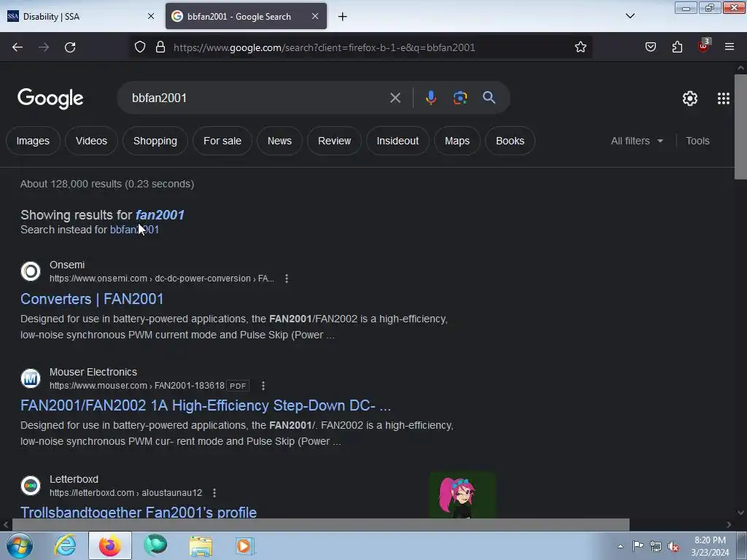Image resolution: width=747 pixels, height=560 pixels.
Task: Open Trollsbandtogether Fan2001's profile result
Action: click(139, 513)
